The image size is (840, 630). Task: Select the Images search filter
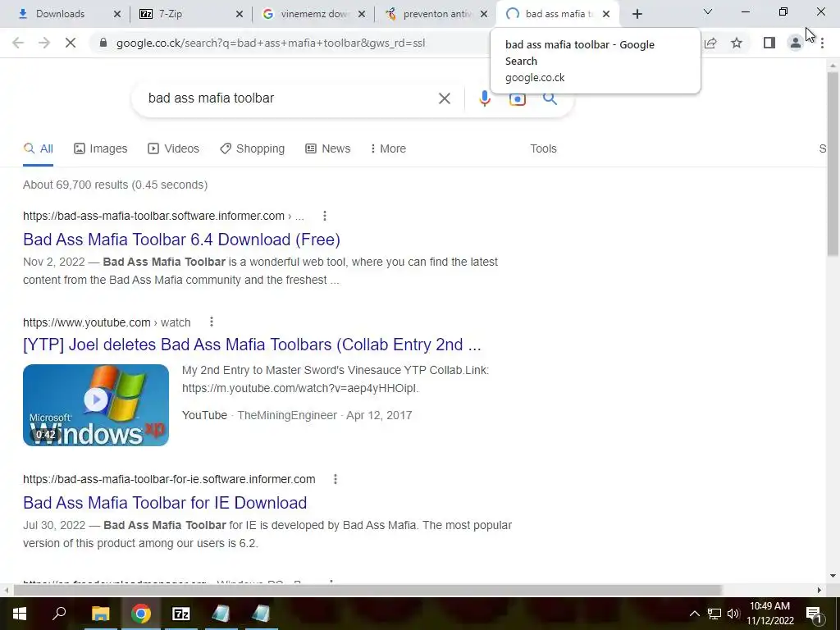pos(101,149)
